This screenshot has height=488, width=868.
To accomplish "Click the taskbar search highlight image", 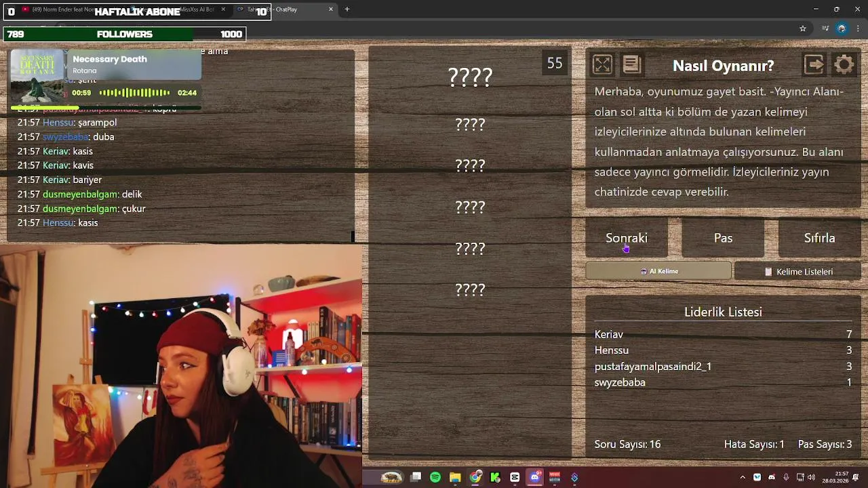I will (391, 477).
